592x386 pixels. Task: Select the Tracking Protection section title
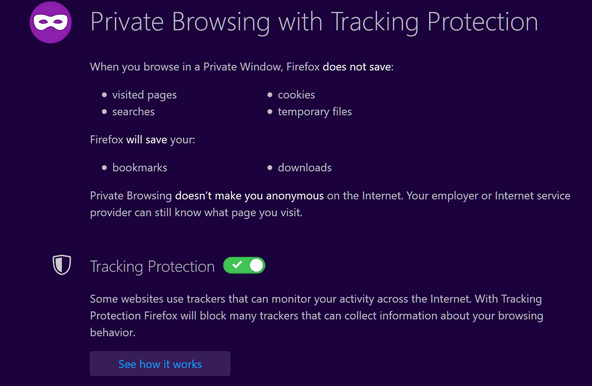[x=152, y=266]
